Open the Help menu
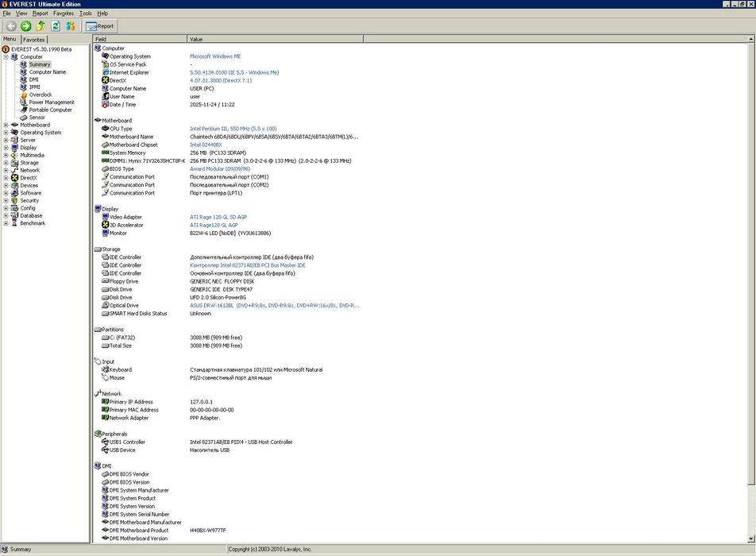This screenshot has width=756, height=556. point(102,14)
